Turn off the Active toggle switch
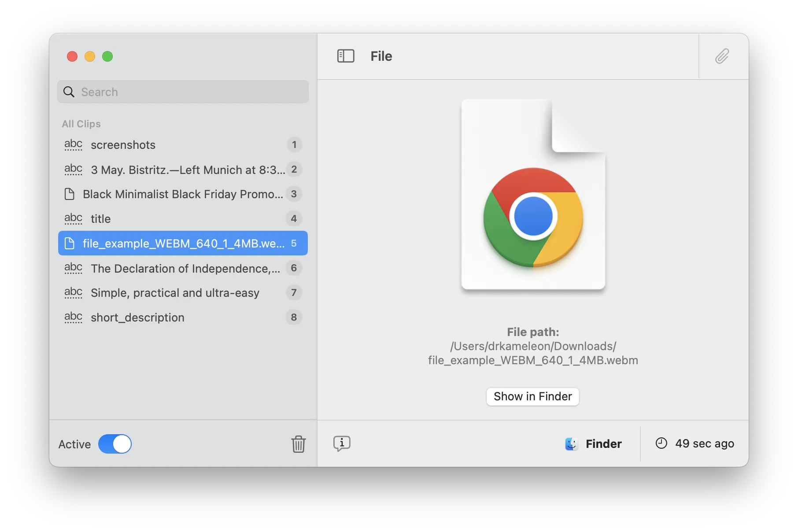798x532 pixels. pyautogui.click(x=115, y=444)
